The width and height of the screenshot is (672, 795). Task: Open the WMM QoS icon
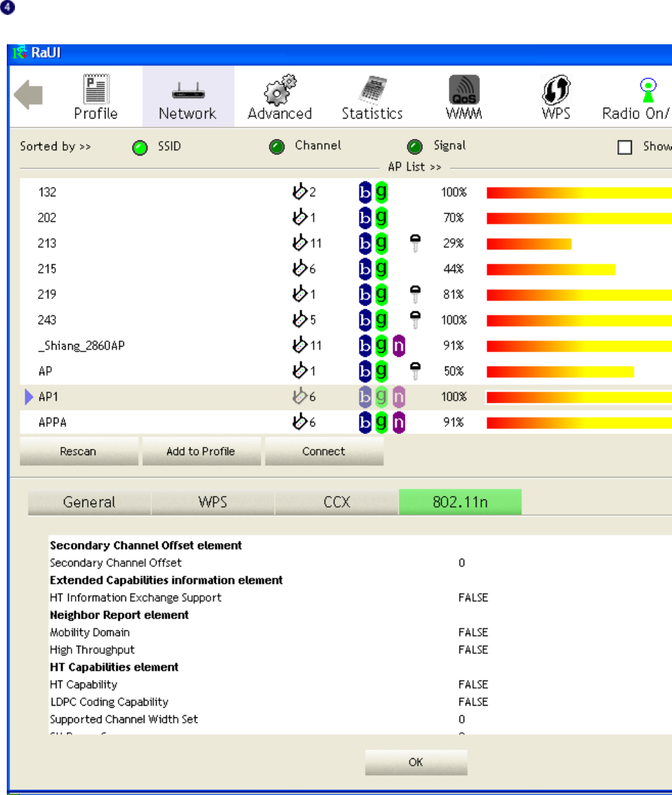pos(464,89)
